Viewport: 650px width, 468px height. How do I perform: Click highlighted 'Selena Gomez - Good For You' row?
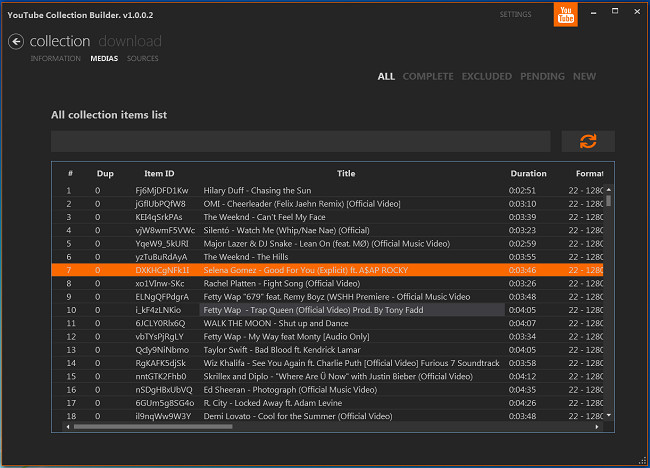(x=327, y=270)
